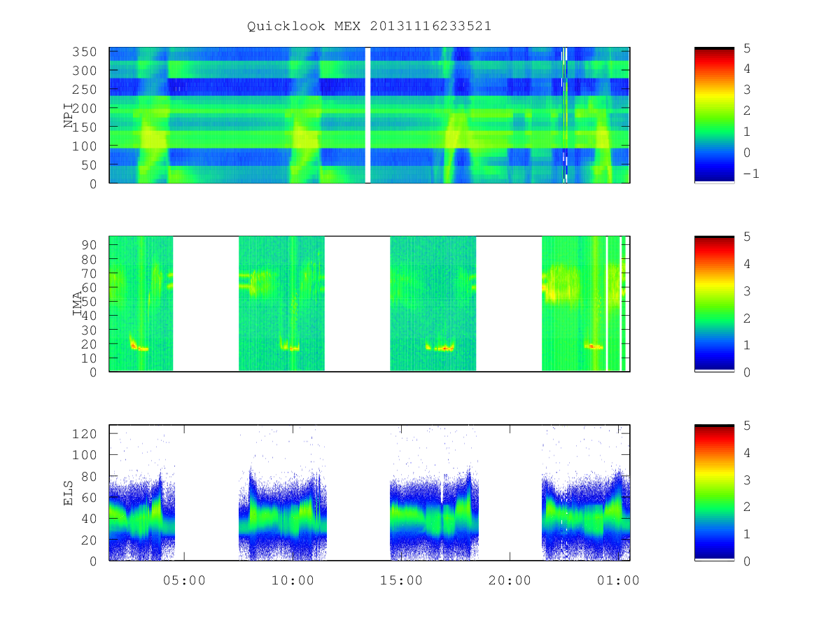Click the ELS panel colorbar
Image resolution: width=840 pixels, height=630 pixels.
[x=714, y=493]
